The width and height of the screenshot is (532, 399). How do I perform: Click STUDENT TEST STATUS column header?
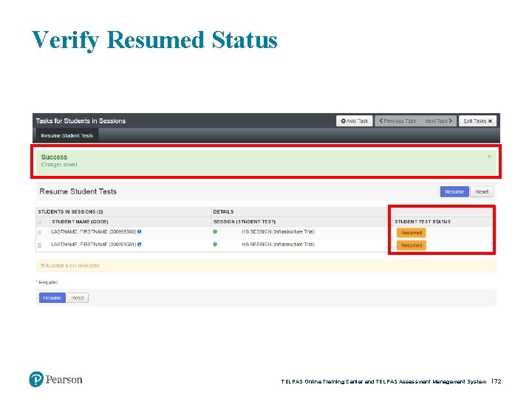(423, 222)
